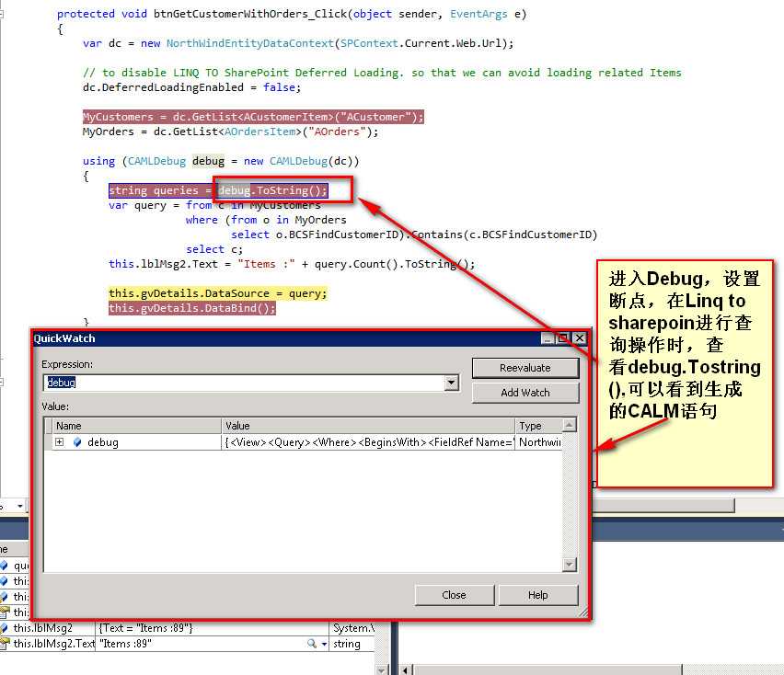Click the debug CAML value cell
Viewport: 784px width, 675px height.
(368, 442)
